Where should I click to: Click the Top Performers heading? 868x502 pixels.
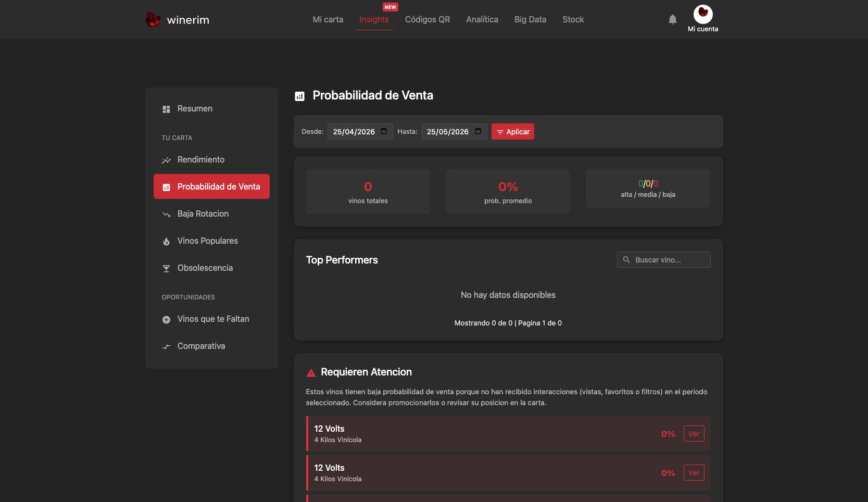coord(342,260)
